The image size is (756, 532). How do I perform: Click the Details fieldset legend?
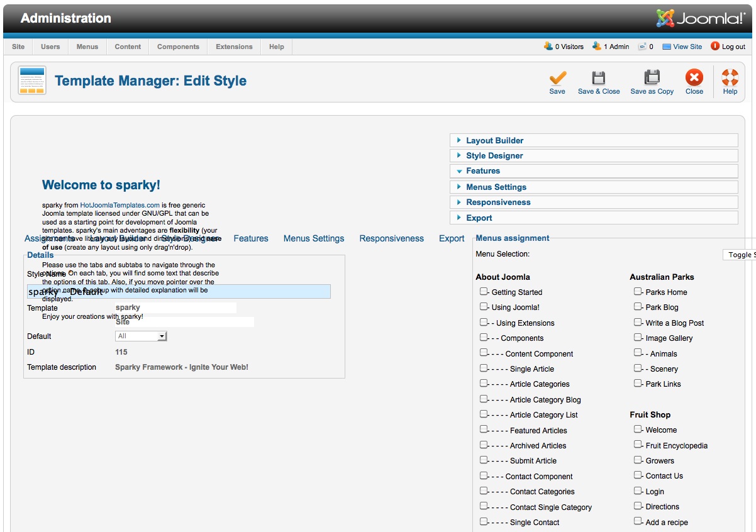coord(40,255)
